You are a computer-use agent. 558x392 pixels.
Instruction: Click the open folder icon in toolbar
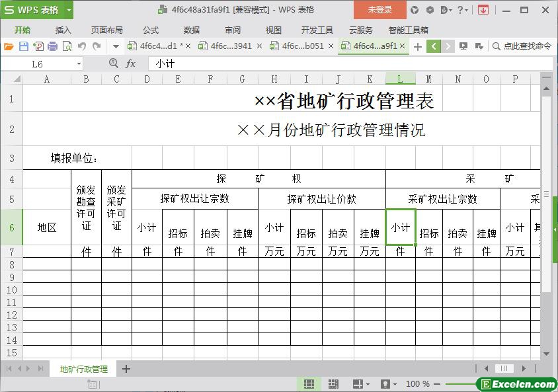pos(9,46)
